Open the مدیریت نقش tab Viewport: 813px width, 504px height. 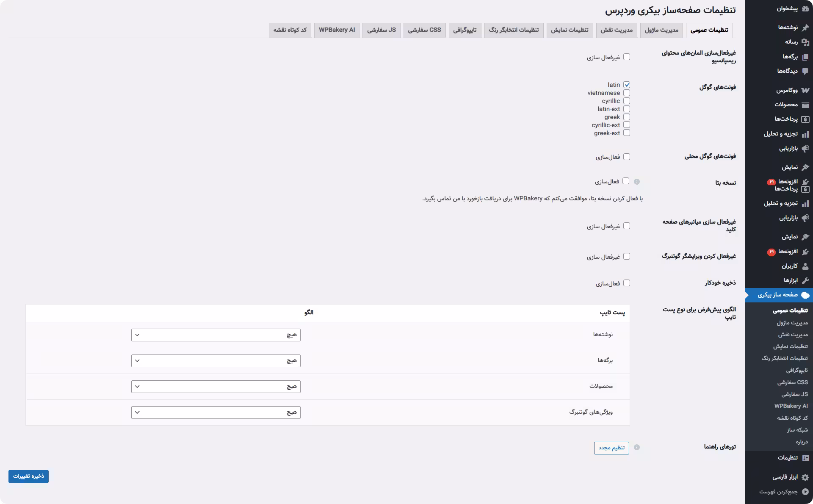pyautogui.click(x=617, y=30)
